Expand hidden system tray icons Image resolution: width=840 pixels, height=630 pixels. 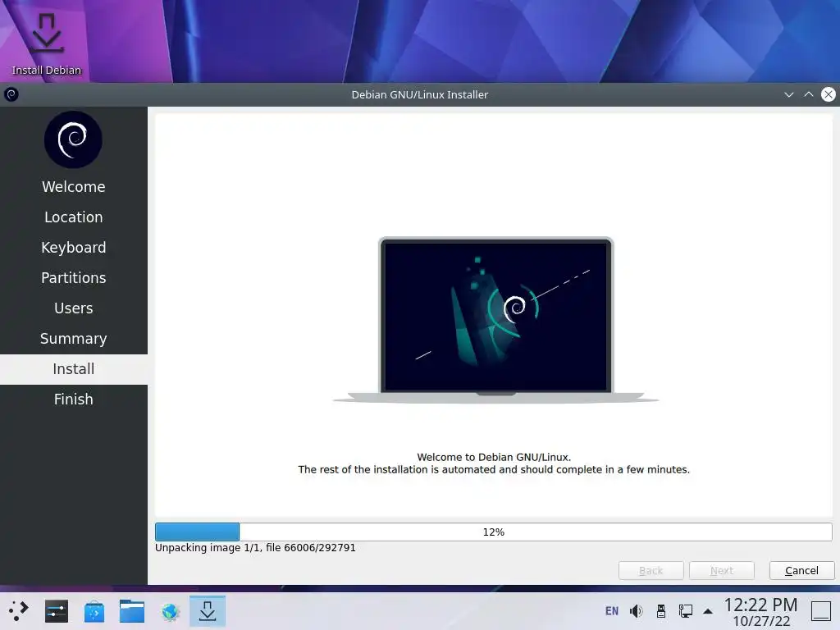pos(708,611)
